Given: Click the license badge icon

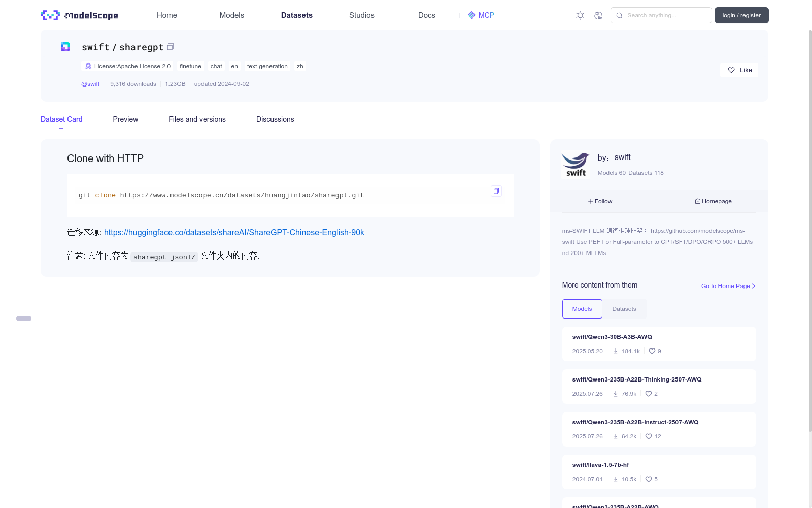Looking at the screenshot, I should click(x=88, y=66).
